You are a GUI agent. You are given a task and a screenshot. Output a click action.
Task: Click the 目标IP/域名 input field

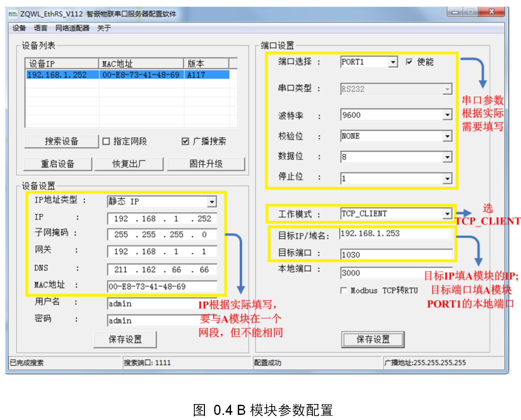coord(395,234)
